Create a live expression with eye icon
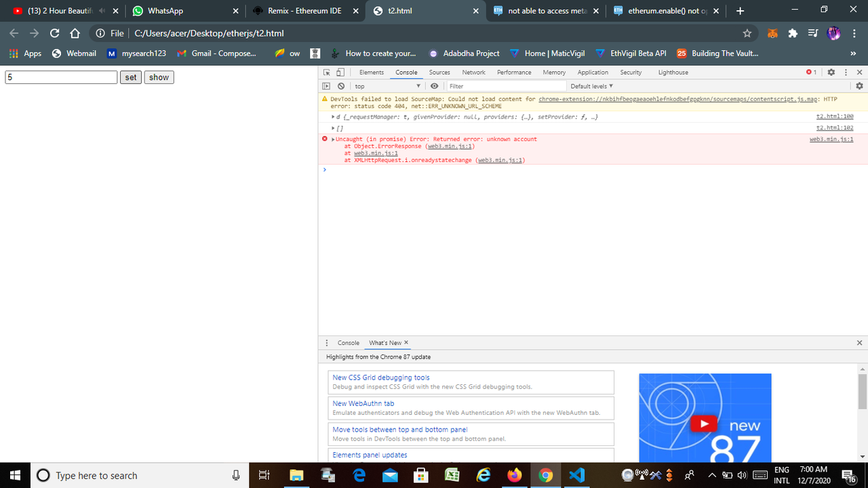This screenshot has height=488, width=868. (x=434, y=85)
